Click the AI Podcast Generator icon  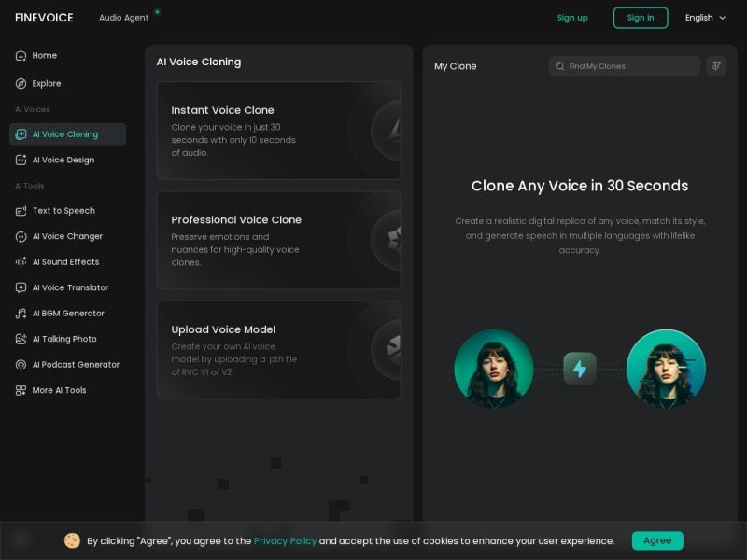click(x=21, y=365)
